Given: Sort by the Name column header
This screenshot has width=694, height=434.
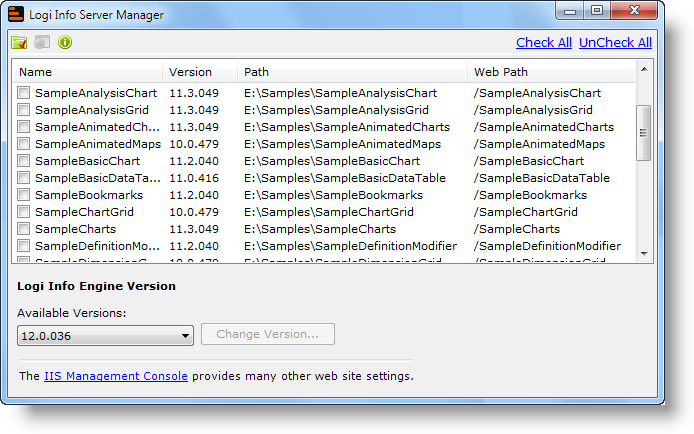Looking at the screenshot, I should (88, 72).
